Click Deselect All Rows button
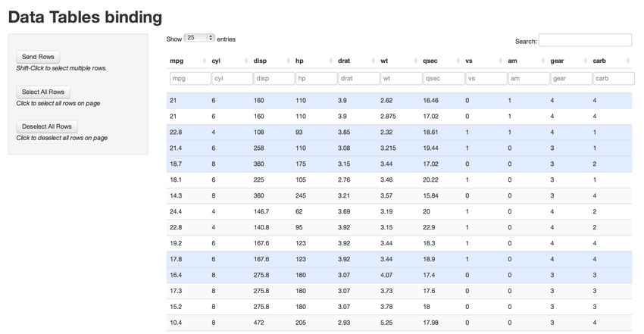The image size is (644, 334). pyautogui.click(x=47, y=126)
